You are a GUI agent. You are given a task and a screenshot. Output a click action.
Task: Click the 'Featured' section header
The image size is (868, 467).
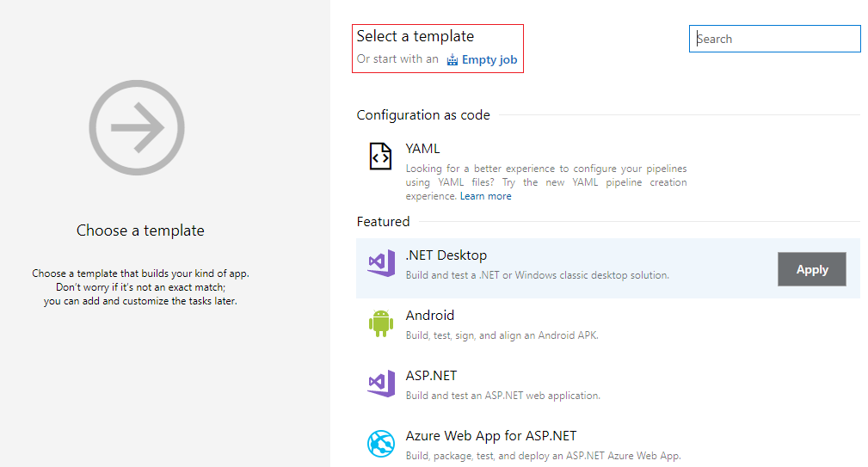coord(383,222)
